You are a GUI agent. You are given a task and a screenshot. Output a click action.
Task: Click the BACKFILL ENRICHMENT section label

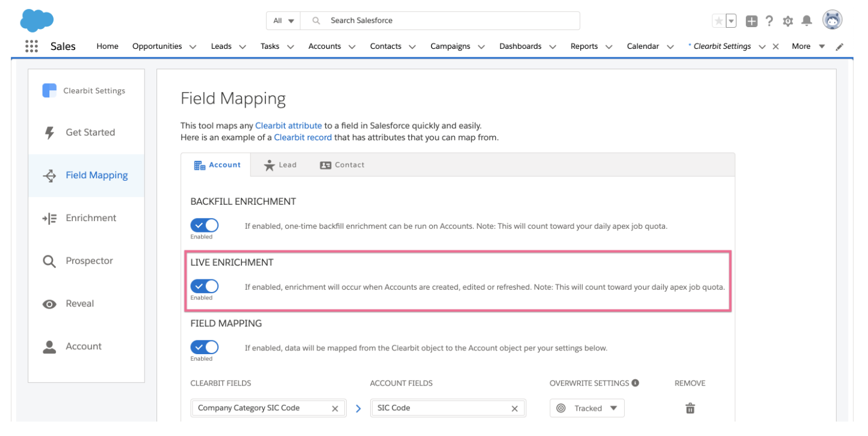click(243, 202)
